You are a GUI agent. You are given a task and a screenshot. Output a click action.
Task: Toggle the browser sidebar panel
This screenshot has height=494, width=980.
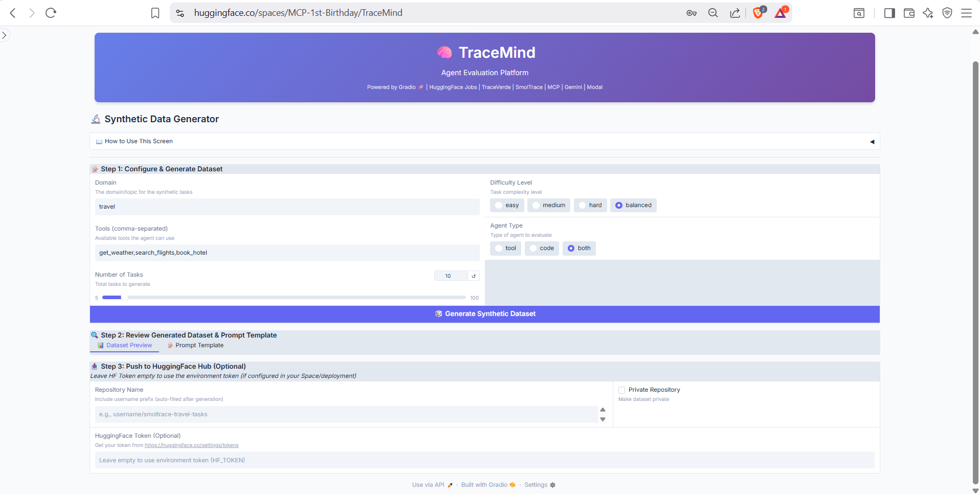(x=889, y=13)
